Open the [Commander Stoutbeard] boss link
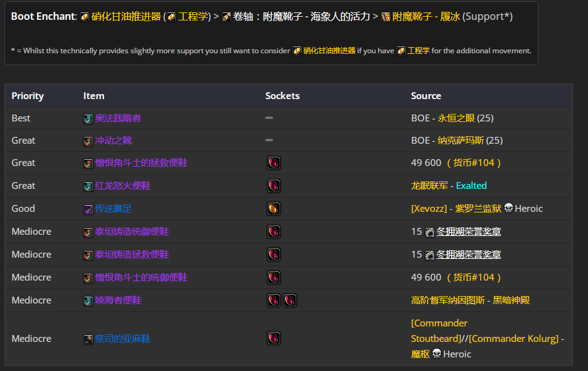588x371 pixels. 439,331
